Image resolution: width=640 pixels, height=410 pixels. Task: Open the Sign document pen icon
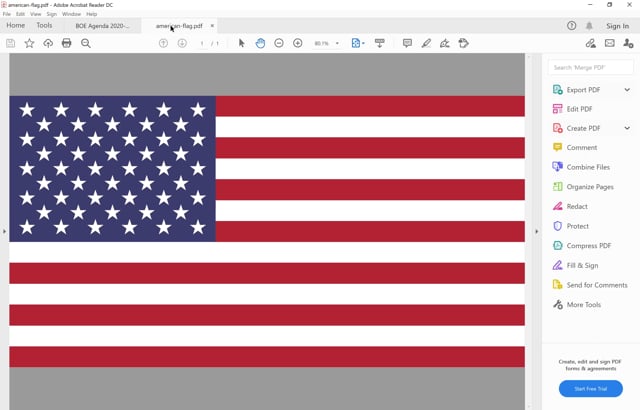click(x=445, y=43)
